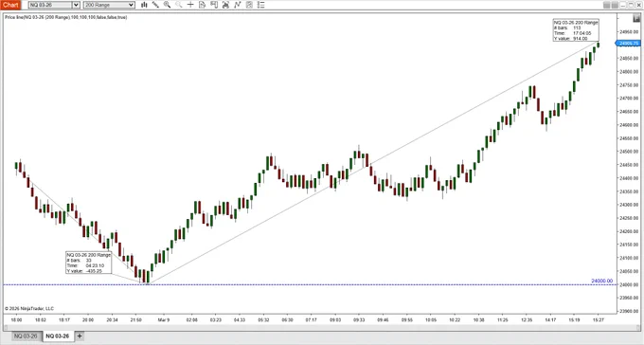Add a new tab with plus button

tap(80, 336)
